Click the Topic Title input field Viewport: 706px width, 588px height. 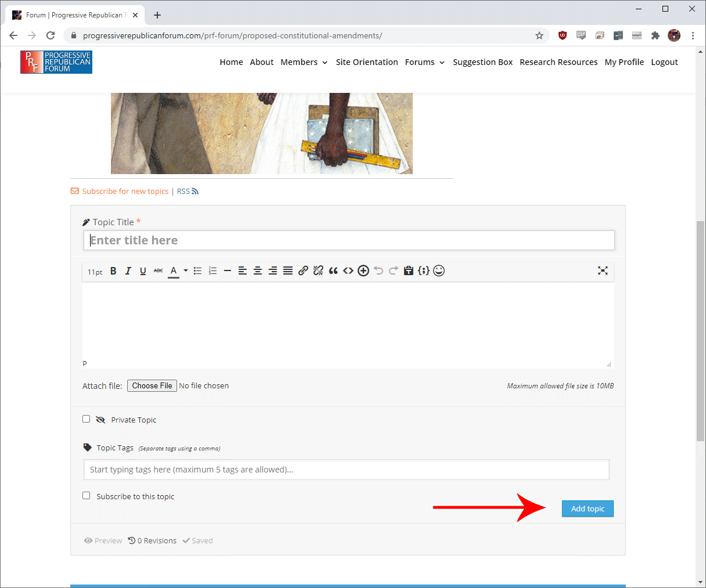(x=348, y=240)
